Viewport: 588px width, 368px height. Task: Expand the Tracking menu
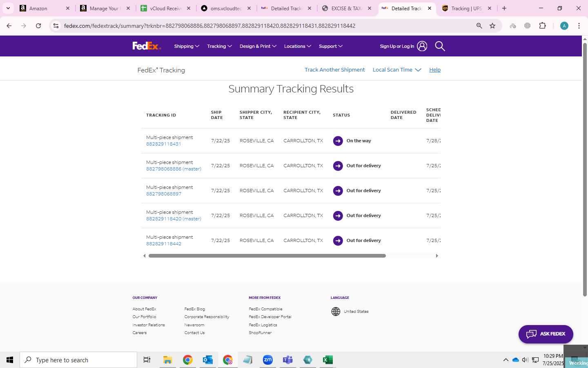[219, 46]
